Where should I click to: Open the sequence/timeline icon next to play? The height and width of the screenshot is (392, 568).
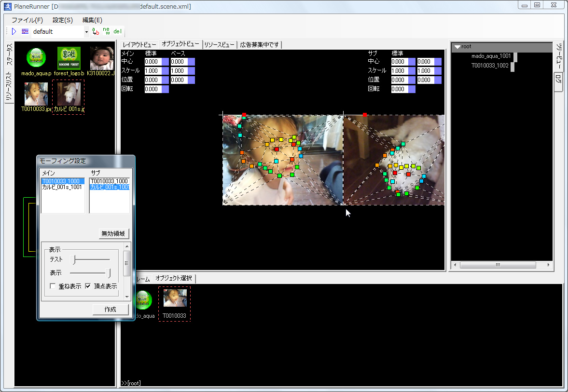(x=25, y=31)
